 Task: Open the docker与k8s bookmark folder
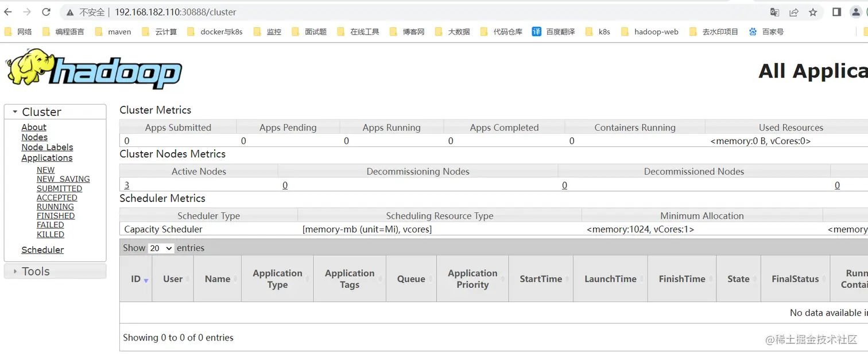215,32
